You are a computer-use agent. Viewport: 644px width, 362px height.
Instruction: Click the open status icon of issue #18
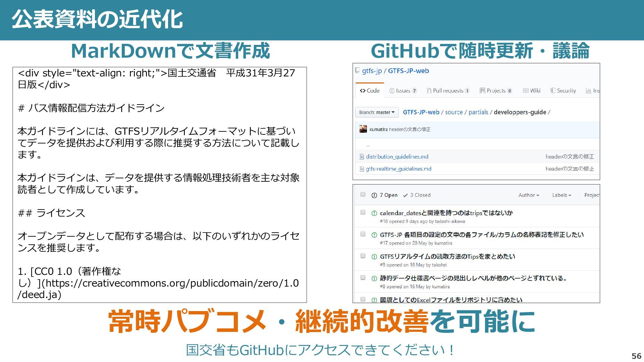point(374,213)
